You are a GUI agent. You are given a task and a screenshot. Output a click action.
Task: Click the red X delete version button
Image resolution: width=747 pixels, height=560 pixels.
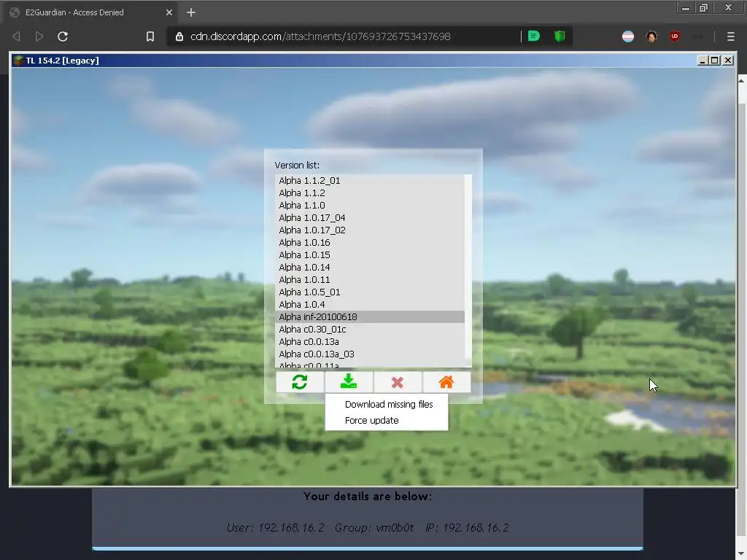tap(398, 382)
